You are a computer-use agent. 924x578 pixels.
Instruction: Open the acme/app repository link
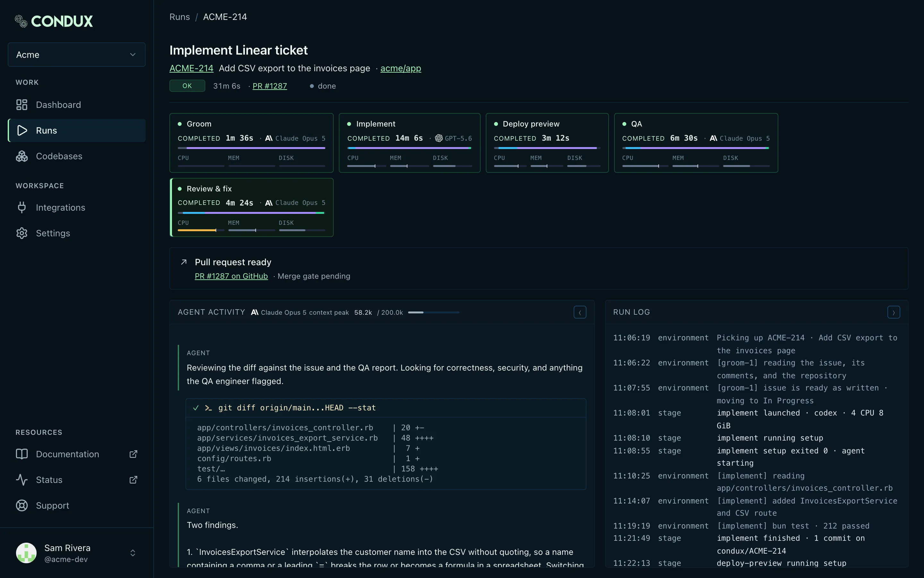400,68
